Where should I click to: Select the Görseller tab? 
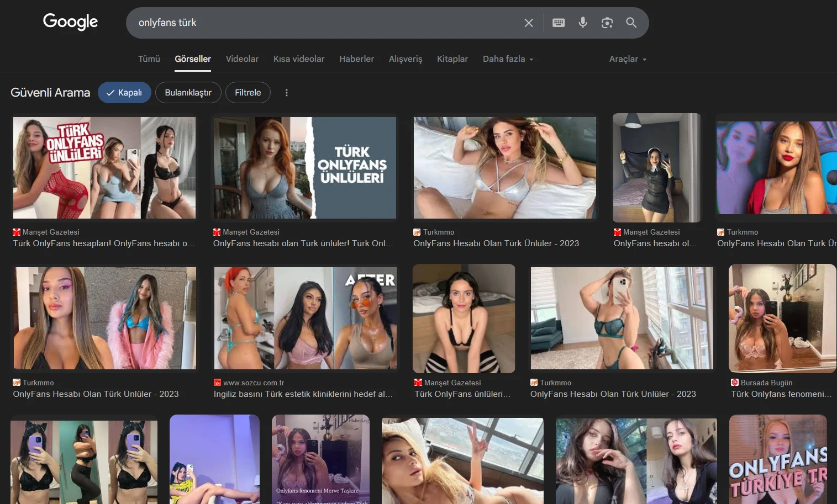[193, 59]
